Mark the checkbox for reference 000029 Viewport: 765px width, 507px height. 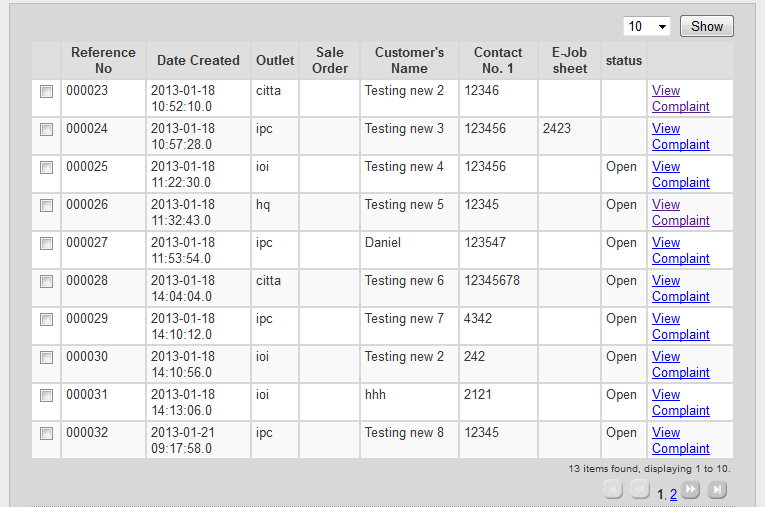[46, 320]
